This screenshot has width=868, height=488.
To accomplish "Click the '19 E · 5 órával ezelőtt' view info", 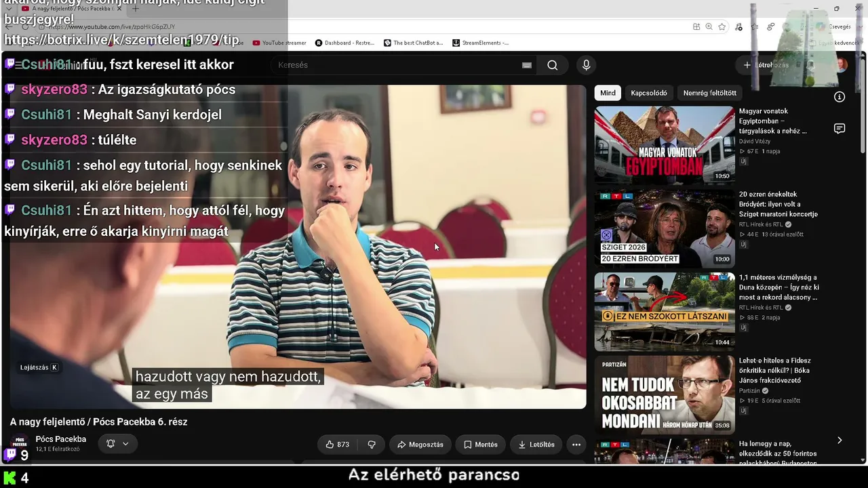I will [770, 401].
